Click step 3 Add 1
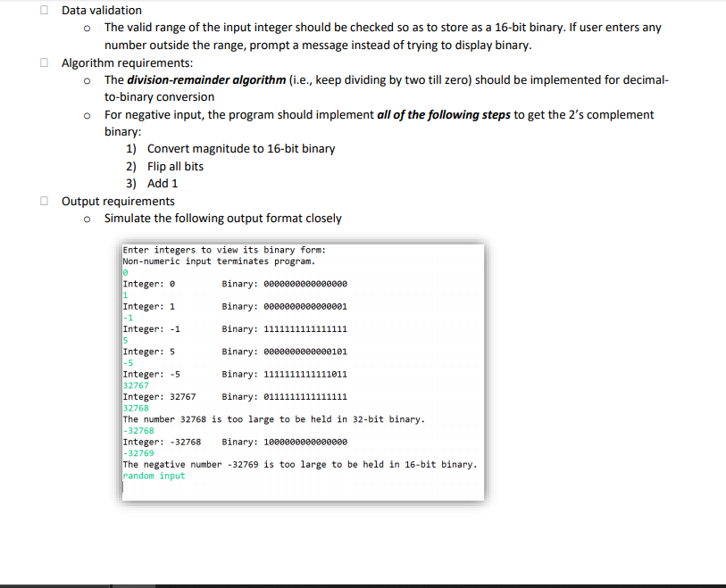The image size is (726, 588). click(162, 183)
